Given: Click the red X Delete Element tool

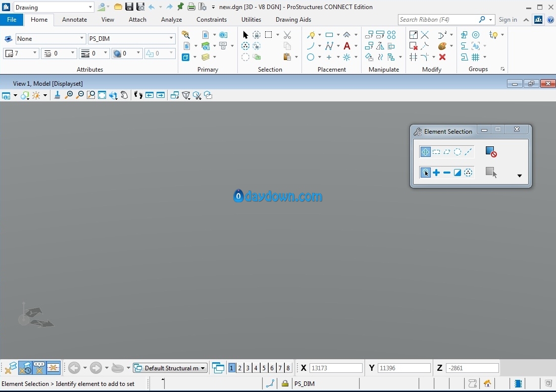Looking at the screenshot, I should (x=442, y=57).
